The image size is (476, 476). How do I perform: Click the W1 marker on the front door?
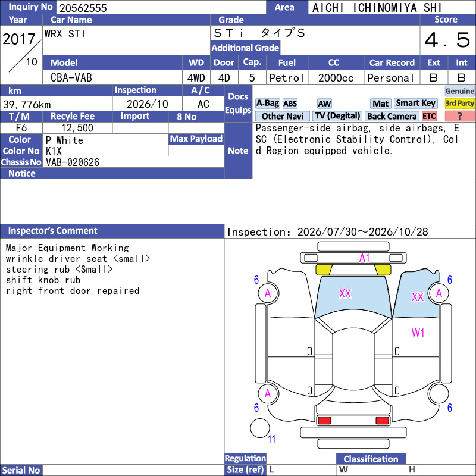418,333
